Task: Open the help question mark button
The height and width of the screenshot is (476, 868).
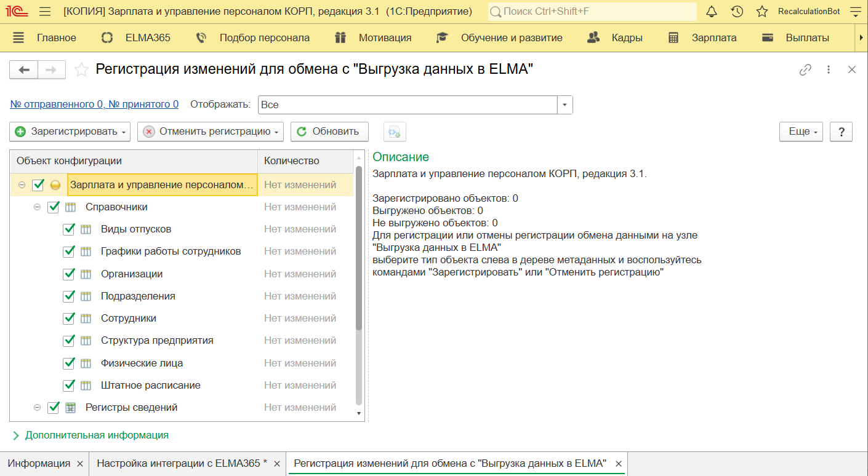Action: click(841, 132)
